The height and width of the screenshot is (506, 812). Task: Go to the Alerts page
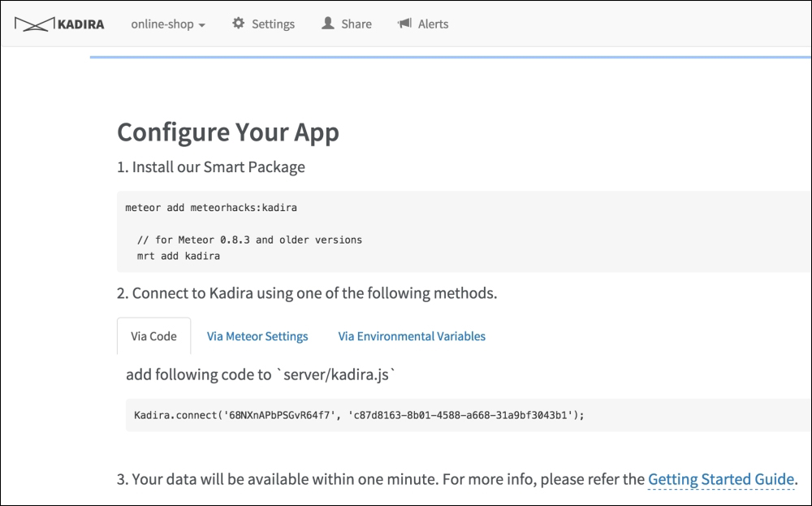(x=422, y=24)
